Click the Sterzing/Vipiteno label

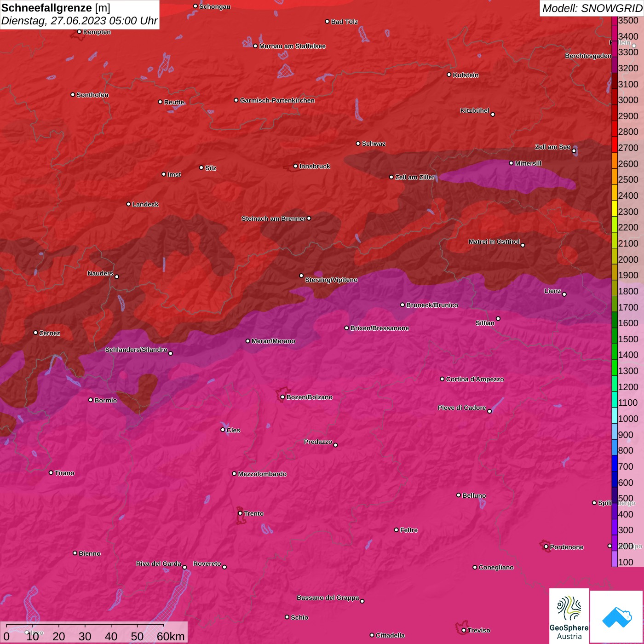(331, 280)
